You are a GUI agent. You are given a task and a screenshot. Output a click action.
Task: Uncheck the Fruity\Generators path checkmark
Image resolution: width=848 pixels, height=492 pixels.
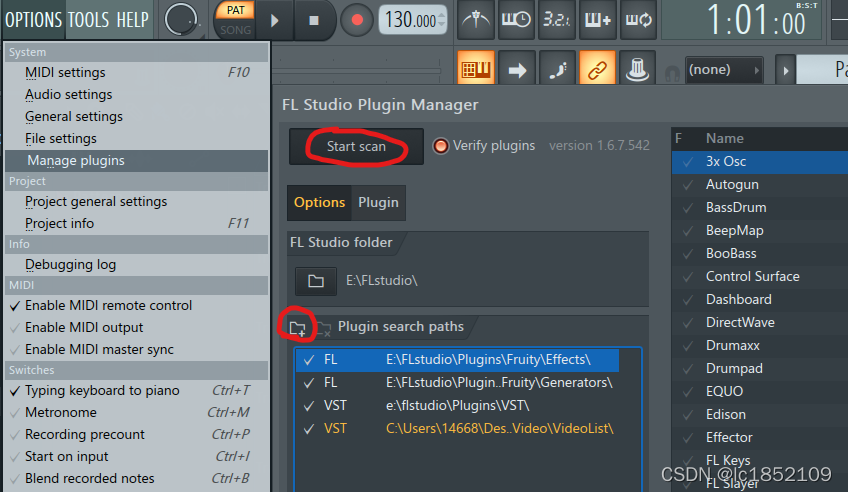[x=309, y=383]
